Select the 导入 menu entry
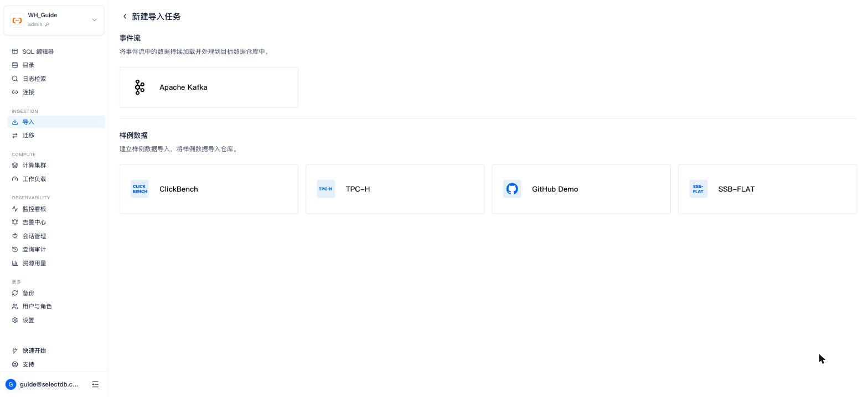This screenshot has height=397, width=868. (x=56, y=122)
